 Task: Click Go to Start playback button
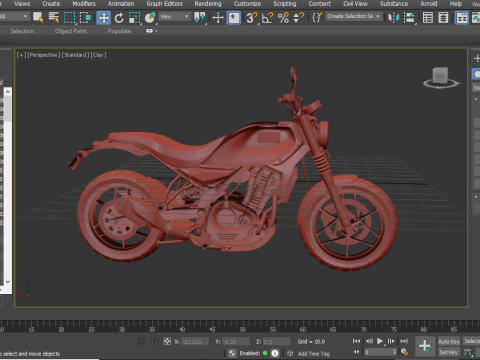[356, 341]
